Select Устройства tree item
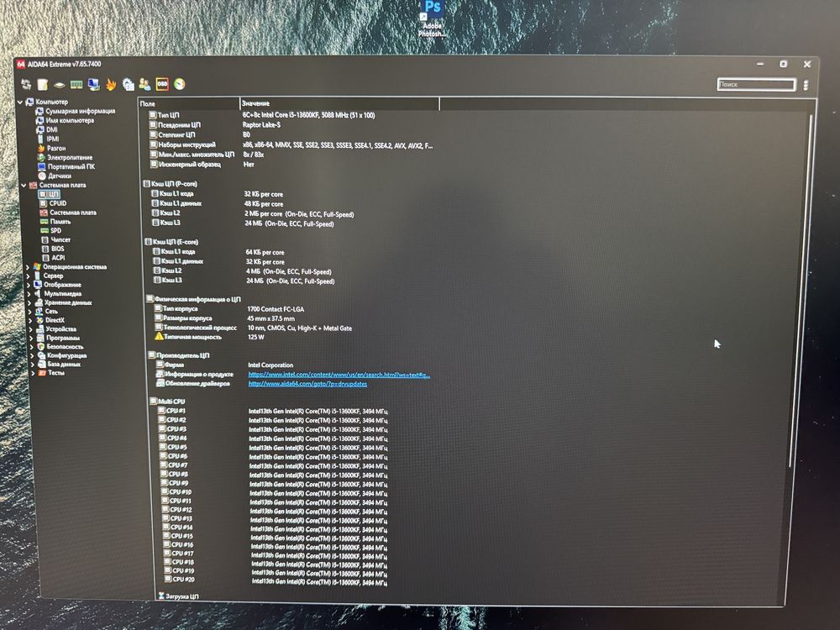 (56, 329)
